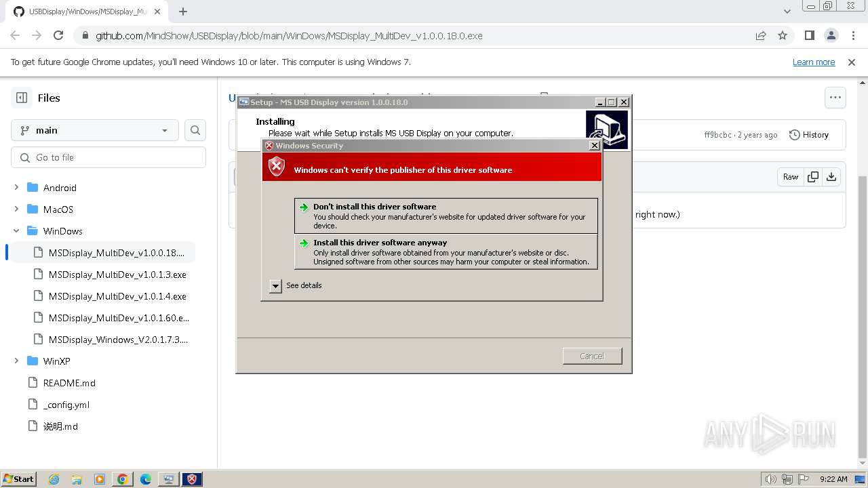Open the three-dot more options menu
Image resolution: width=868 pixels, height=488 pixels.
click(835, 98)
